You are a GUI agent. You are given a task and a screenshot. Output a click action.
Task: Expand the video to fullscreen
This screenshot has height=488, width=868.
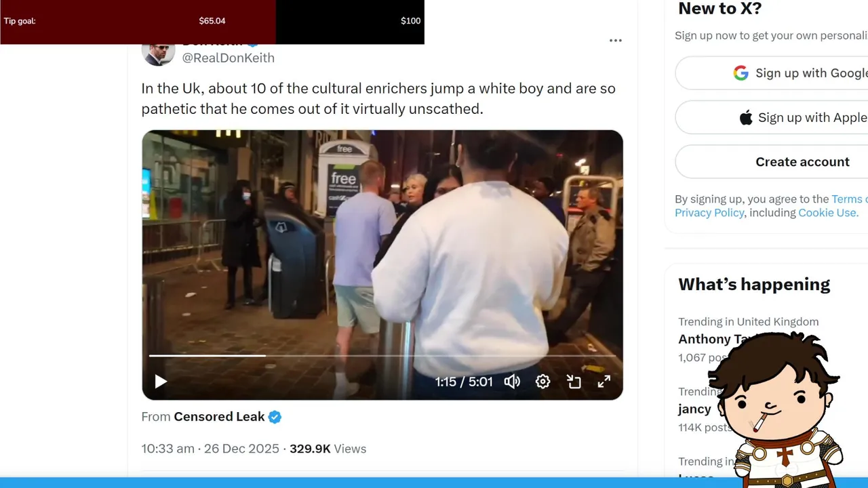click(604, 382)
